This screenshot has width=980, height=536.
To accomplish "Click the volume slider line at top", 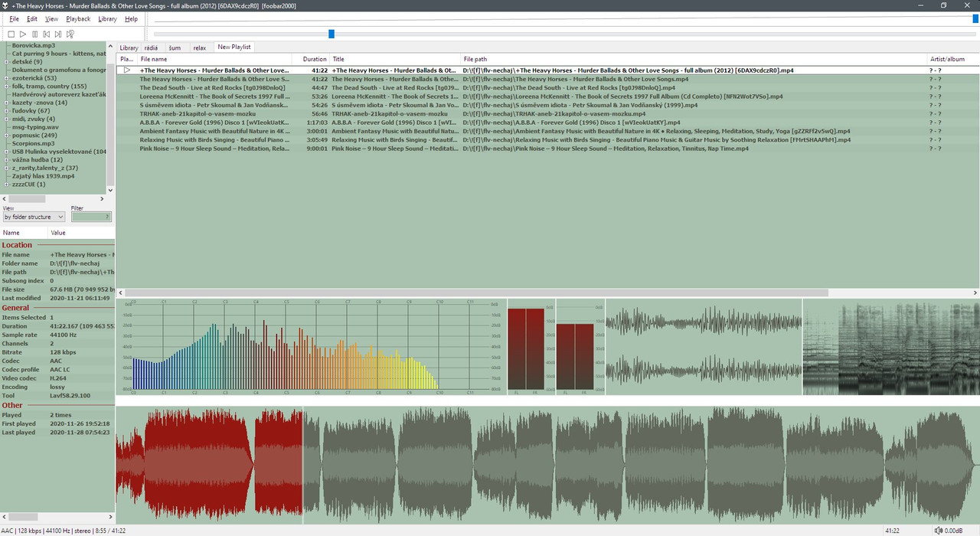I will [x=567, y=19].
